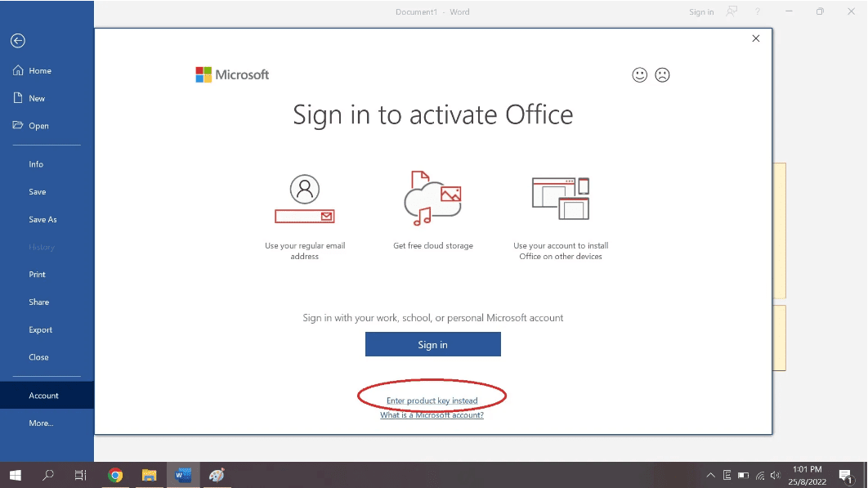This screenshot has height=488, width=868.
Task: Click the Word icon in the taskbar
Action: 183,475
